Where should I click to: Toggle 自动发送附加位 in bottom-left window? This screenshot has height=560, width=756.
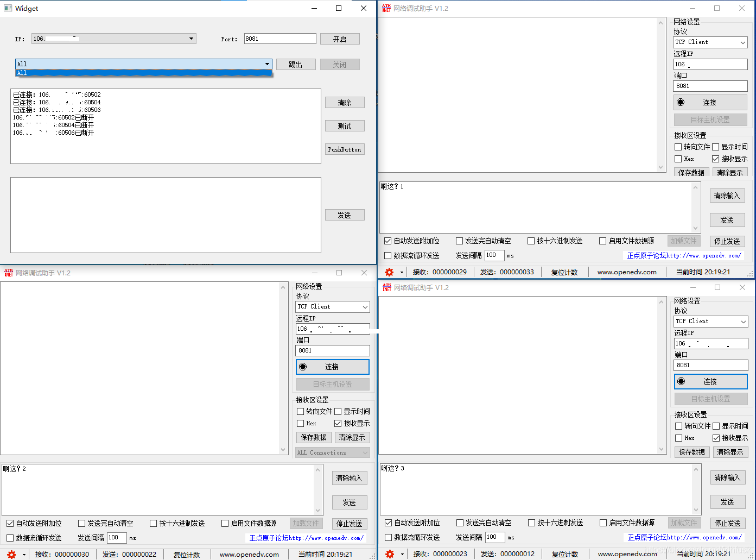click(10, 523)
